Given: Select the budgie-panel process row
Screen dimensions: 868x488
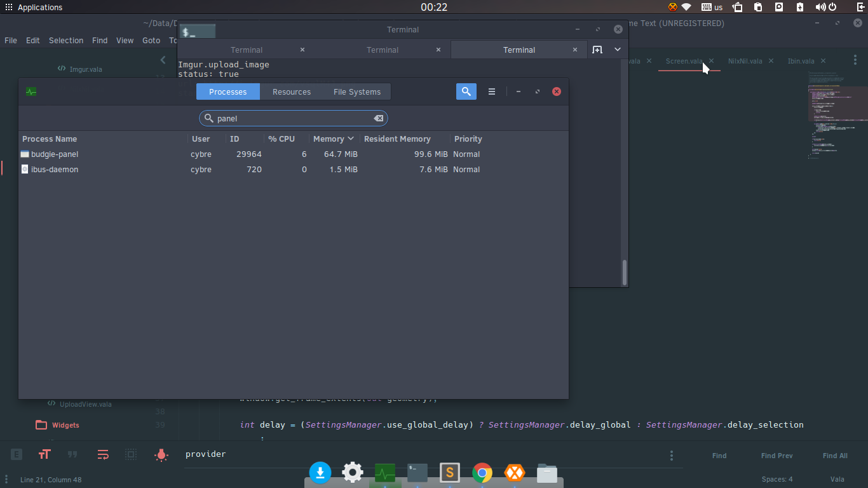Looking at the screenshot, I should coord(294,154).
